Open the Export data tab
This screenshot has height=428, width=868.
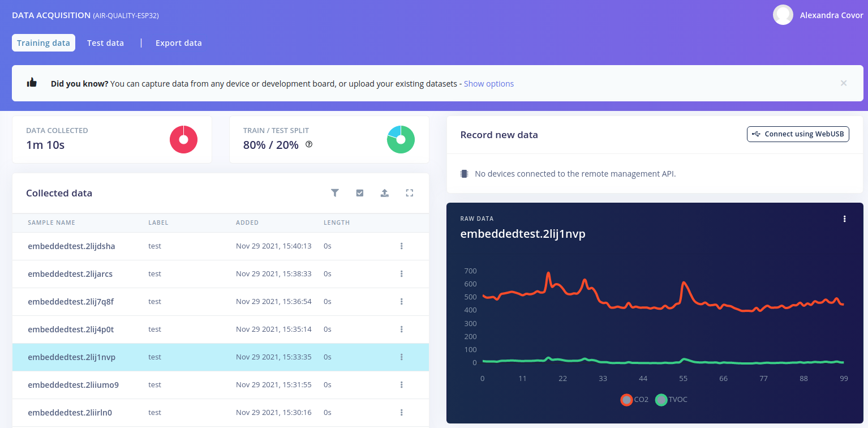coord(178,43)
